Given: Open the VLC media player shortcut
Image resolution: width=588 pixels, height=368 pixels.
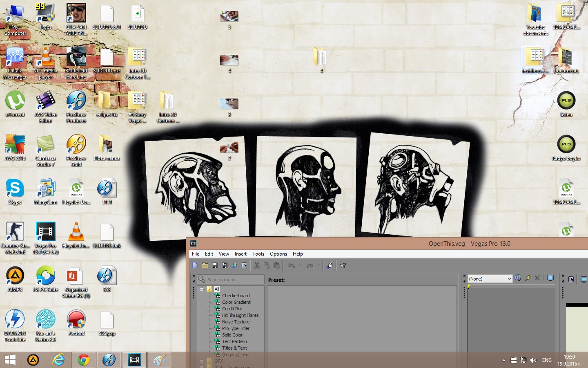Looking at the screenshot, I should (x=46, y=63).
